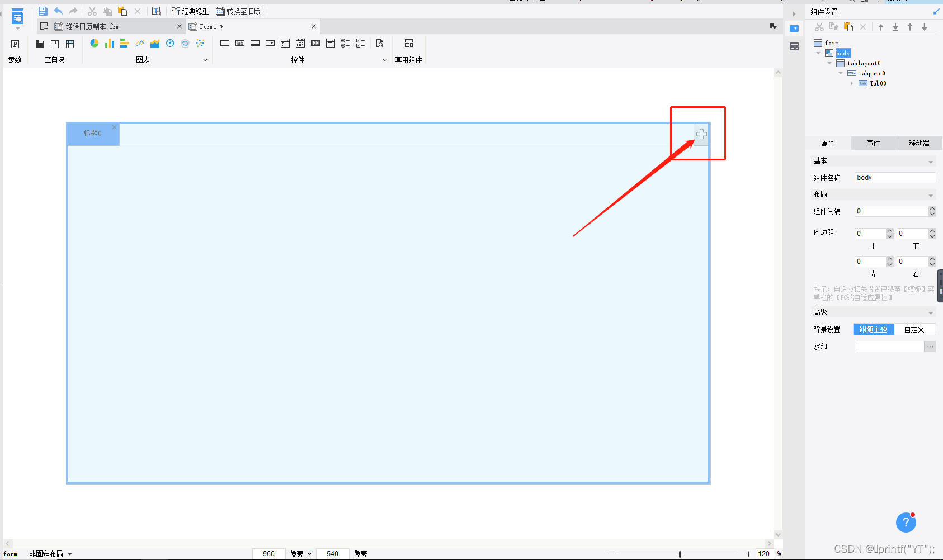Click the redo arrow icon
Viewport: 943px width, 560px height.
click(73, 11)
